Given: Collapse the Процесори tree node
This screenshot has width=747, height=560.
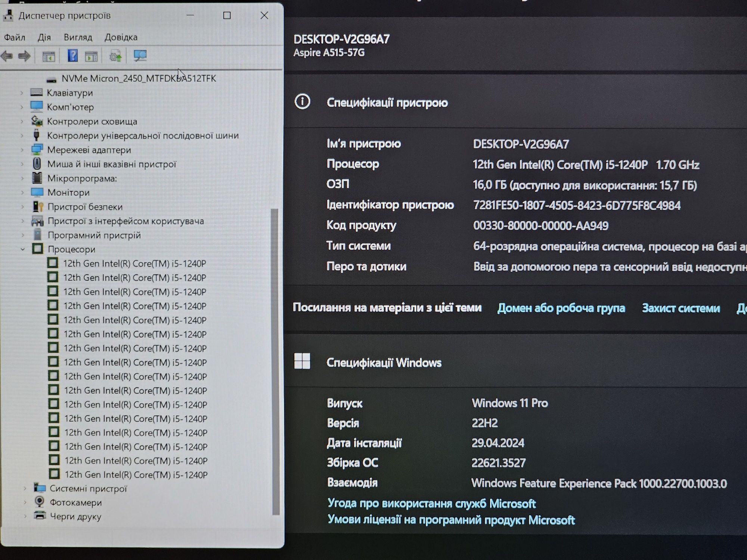Looking at the screenshot, I should tap(23, 249).
